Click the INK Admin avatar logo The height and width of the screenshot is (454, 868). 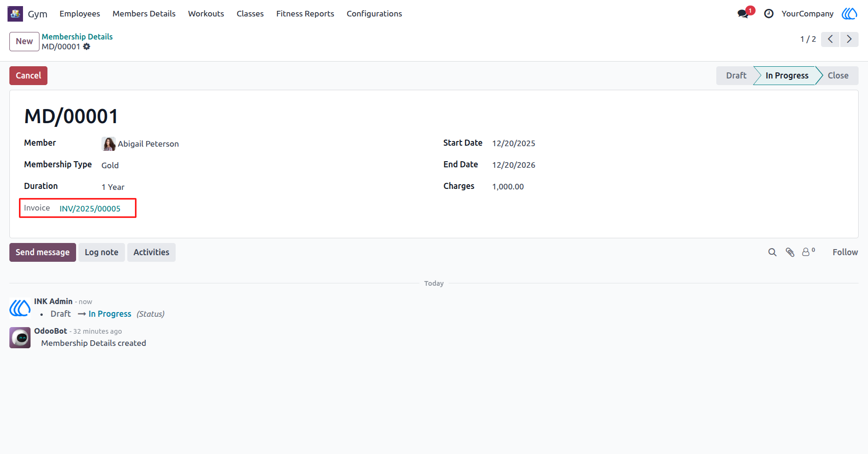[x=20, y=308]
